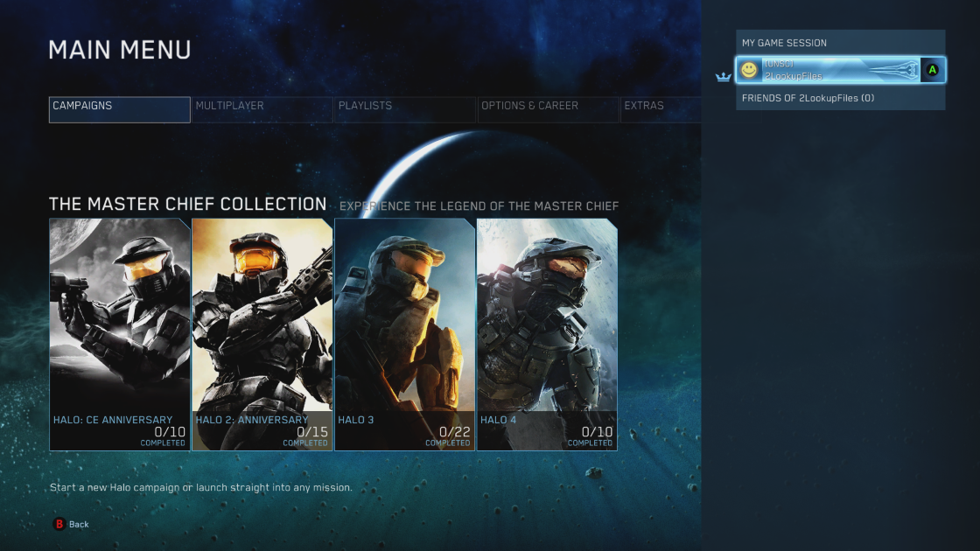Image resolution: width=980 pixels, height=551 pixels.
Task: Select the Campaigns tab
Action: pyautogui.click(x=119, y=109)
